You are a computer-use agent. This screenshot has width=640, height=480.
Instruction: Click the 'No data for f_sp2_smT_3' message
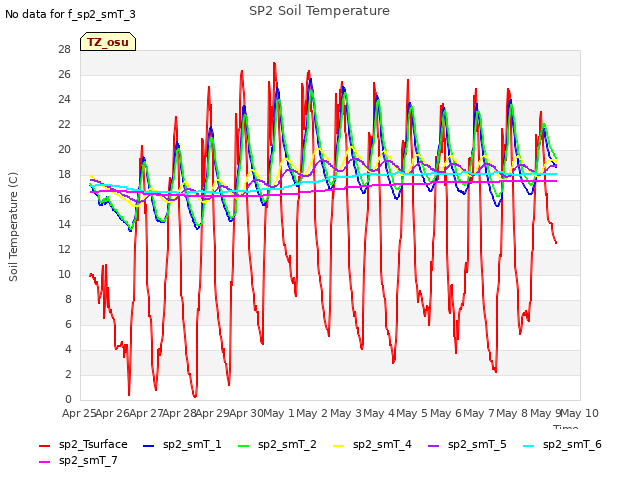[x=70, y=14]
